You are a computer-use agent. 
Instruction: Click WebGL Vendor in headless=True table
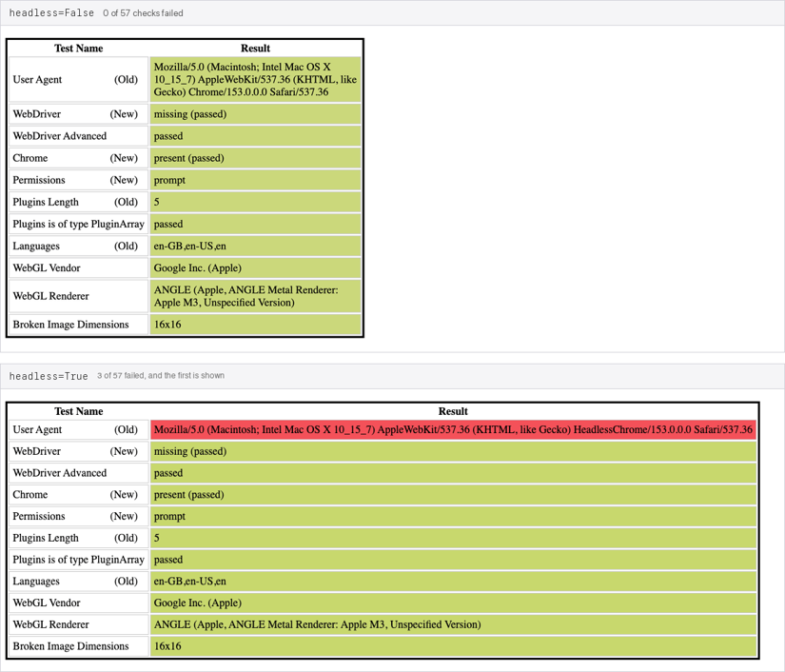(x=79, y=603)
